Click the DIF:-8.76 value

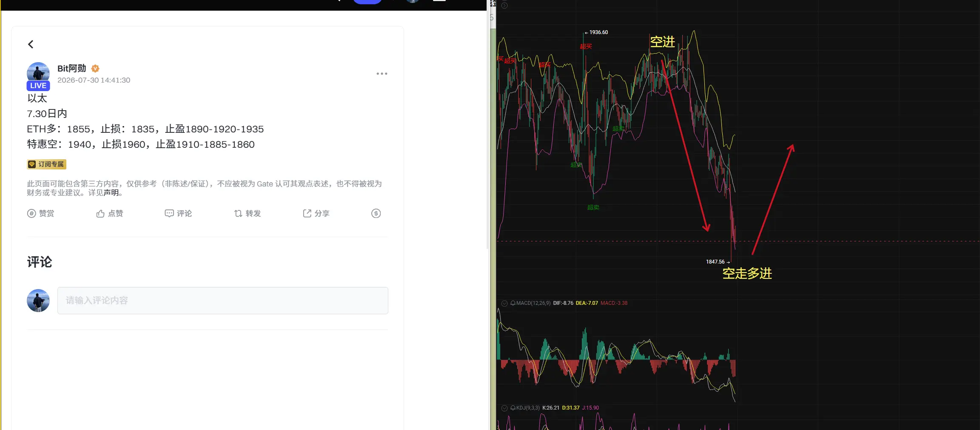click(x=563, y=303)
